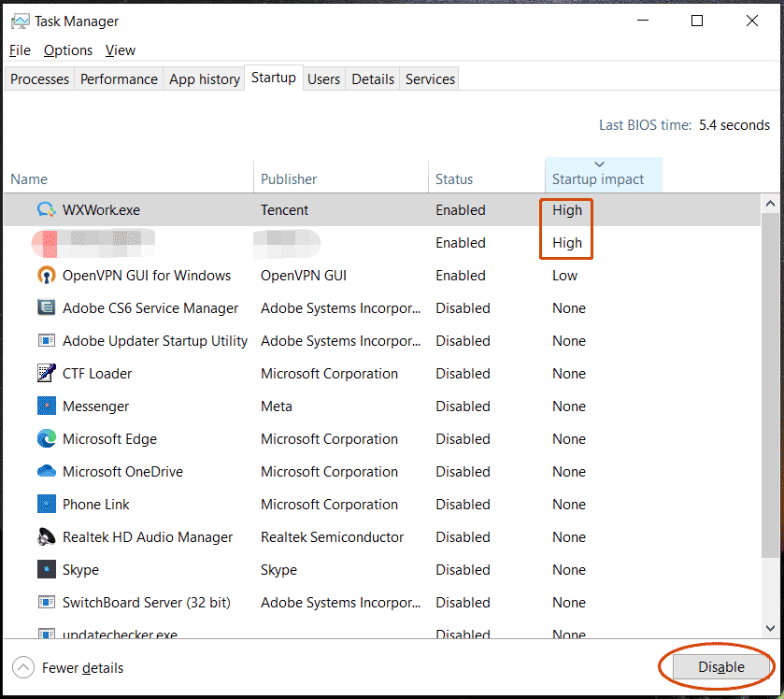The height and width of the screenshot is (699, 784).
Task: Select the Microsoft OneDrive entry
Action: (122, 472)
